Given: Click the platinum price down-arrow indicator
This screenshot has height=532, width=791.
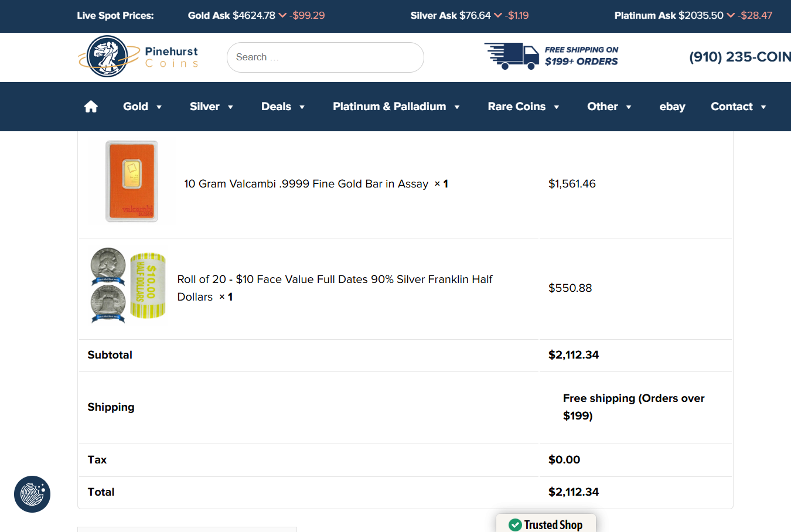Looking at the screenshot, I should coord(731,15).
